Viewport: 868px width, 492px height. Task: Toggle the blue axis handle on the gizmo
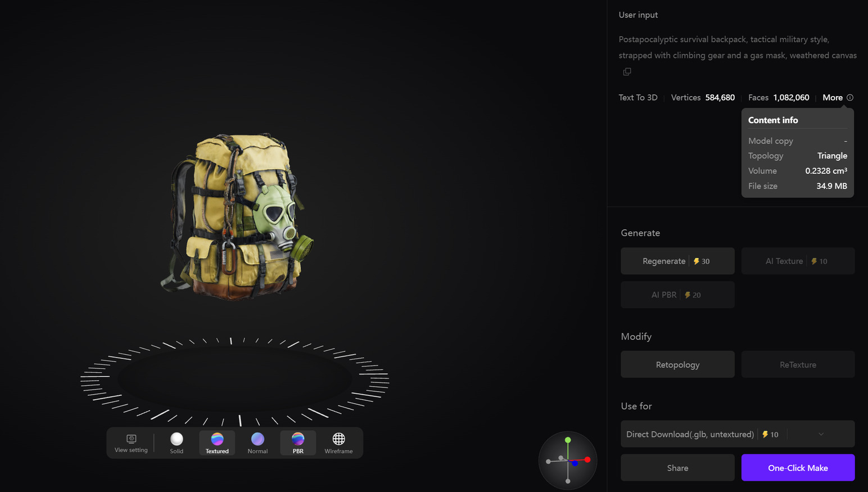(x=575, y=464)
